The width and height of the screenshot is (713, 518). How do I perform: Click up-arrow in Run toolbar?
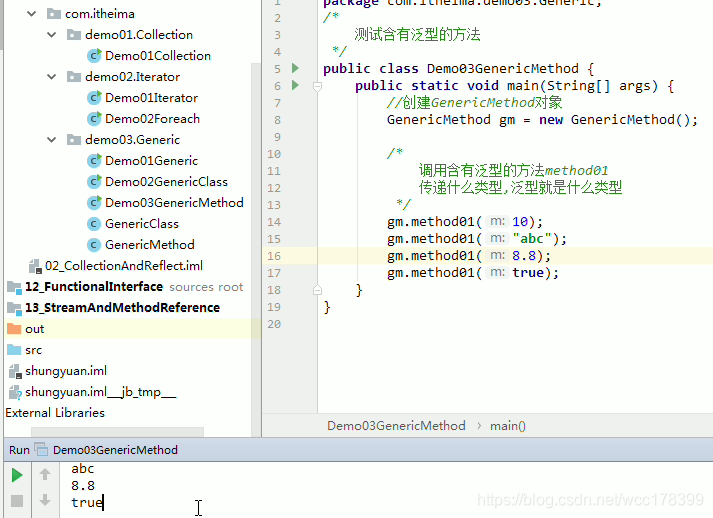click(45, 474)
